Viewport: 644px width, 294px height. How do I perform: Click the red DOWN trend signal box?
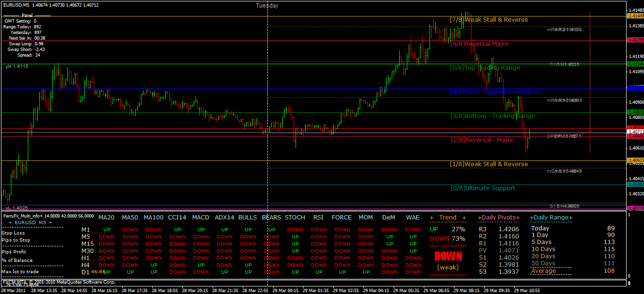tap(447, 256)
